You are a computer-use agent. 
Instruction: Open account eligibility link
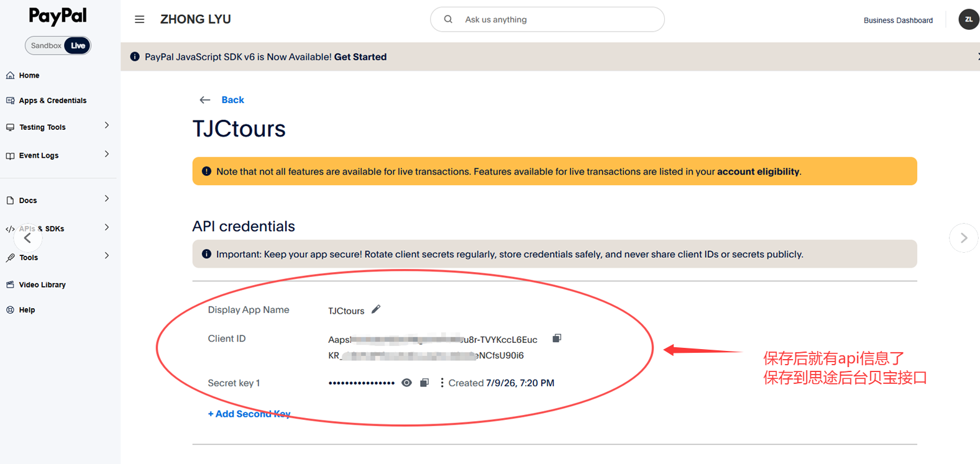pyautogui.click(x=758, y=171)
